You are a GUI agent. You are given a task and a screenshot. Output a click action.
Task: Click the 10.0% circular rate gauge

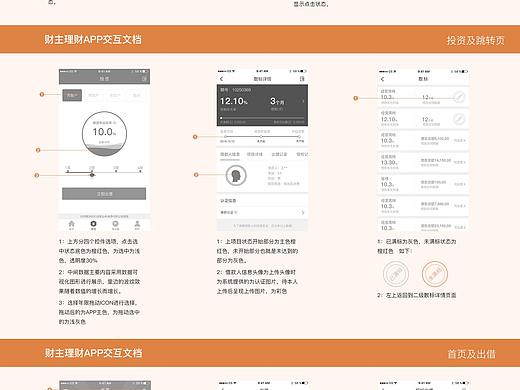pyautogui.click(x=104, y=134)
